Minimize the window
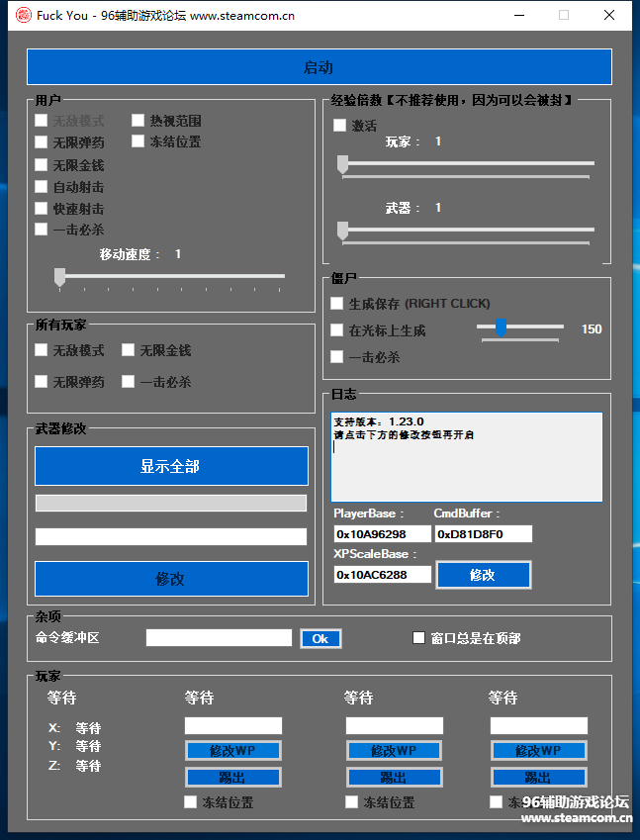The image size is (640, 840). (x=519, y=15)
